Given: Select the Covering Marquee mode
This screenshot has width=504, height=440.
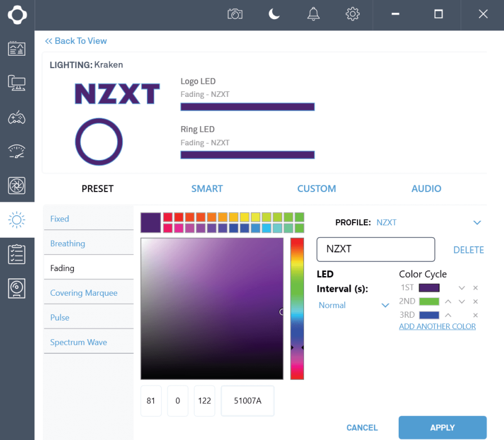Looking at the screenshot, I should (x=89, y=293).
